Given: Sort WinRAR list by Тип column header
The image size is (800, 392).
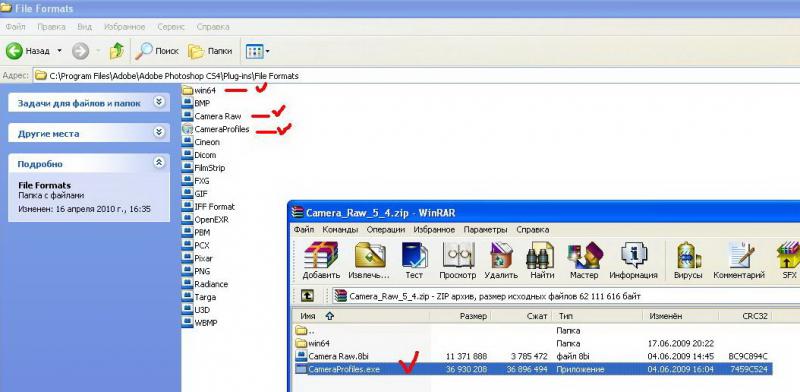Looking at the screenshot, I should [597, 316].
